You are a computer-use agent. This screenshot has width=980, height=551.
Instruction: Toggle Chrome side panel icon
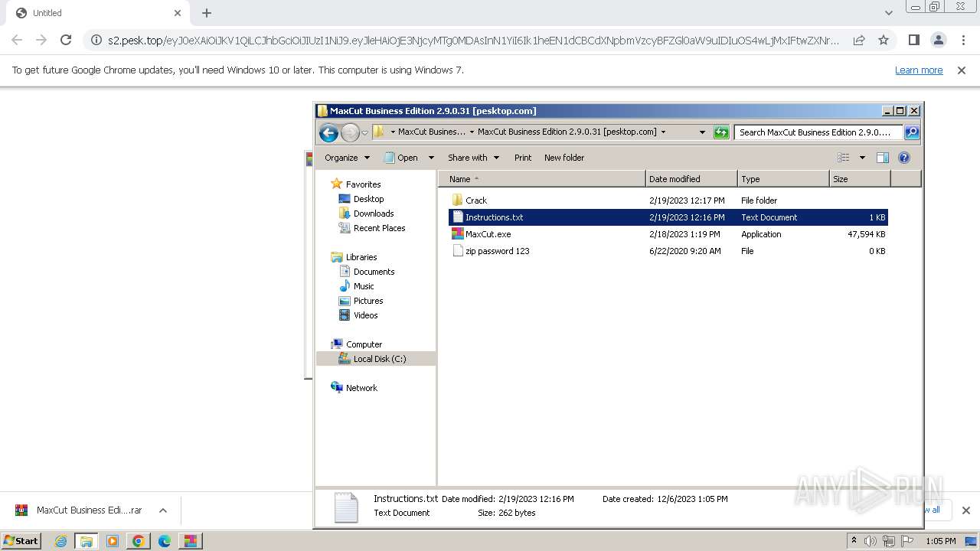click(913, 40)
